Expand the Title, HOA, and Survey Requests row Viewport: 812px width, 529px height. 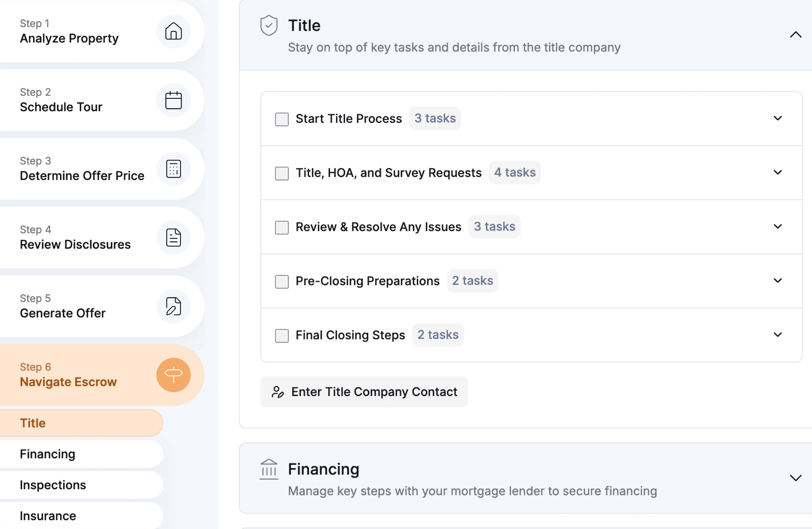(778, 172)
